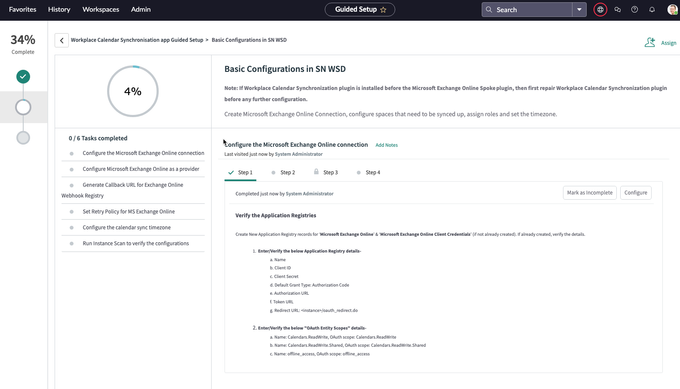Click the Step 3 lock icon
Screen dimensions: 680x389
click(x=316, y=172)
